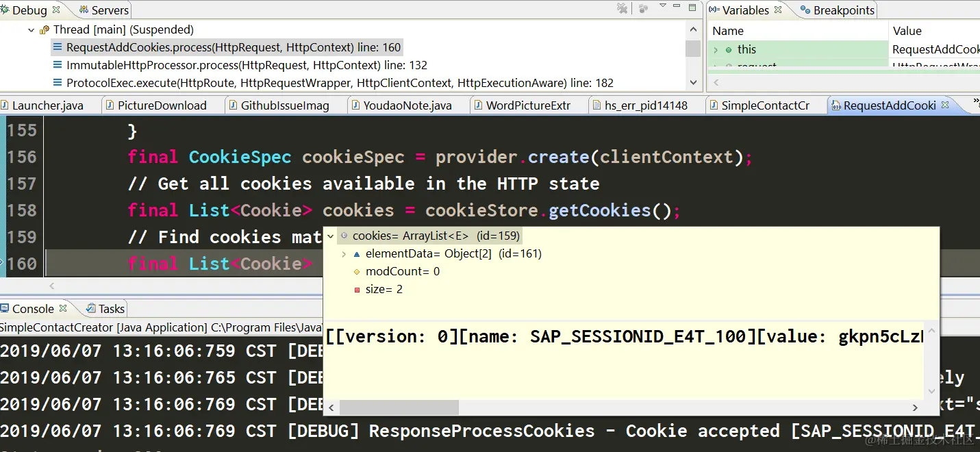
Task: Select the modCount= 0 row
Action: coord(403,271)
